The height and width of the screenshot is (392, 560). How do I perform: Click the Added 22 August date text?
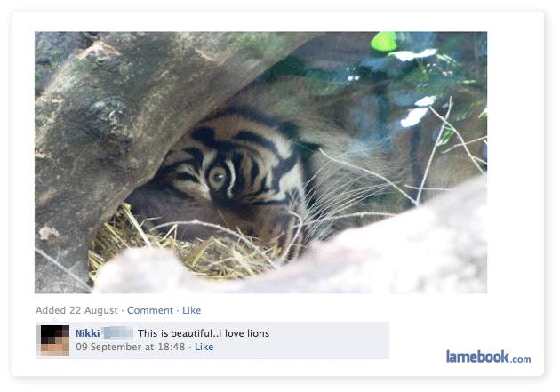(x=76, y=310)
